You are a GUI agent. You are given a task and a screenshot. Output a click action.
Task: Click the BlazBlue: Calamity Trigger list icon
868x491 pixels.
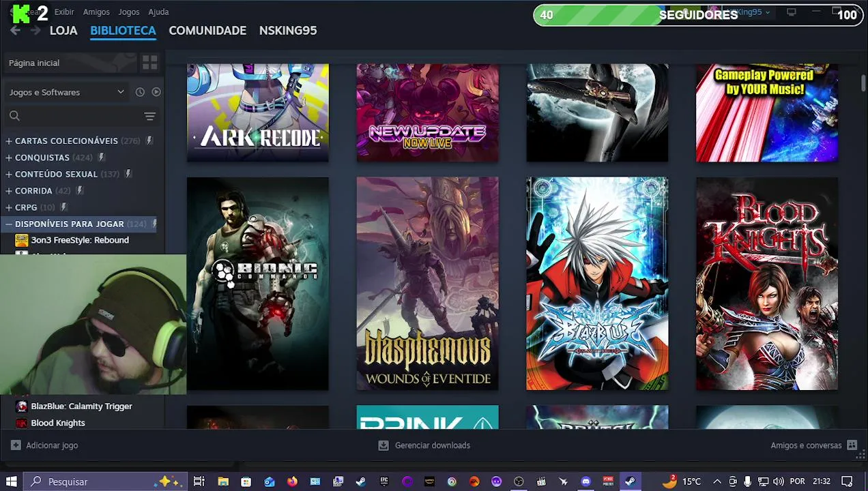[x=22, y=406]
